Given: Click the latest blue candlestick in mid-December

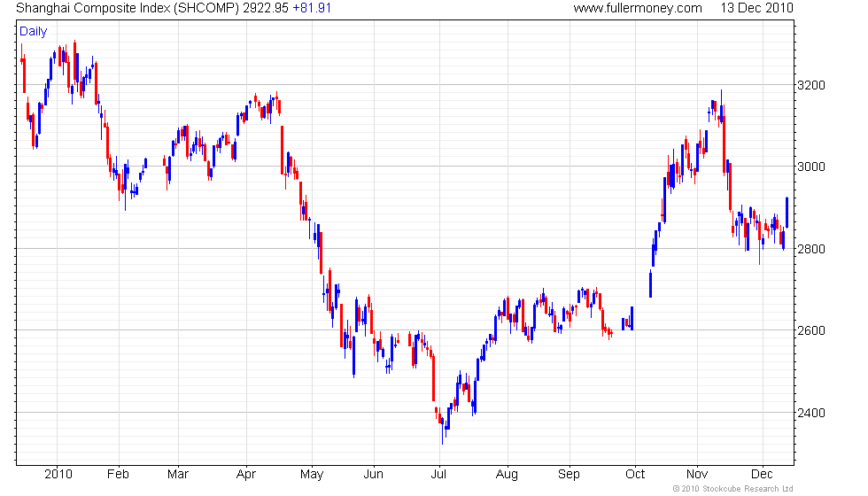Looking at the screenshot, I should click(787, 212).
